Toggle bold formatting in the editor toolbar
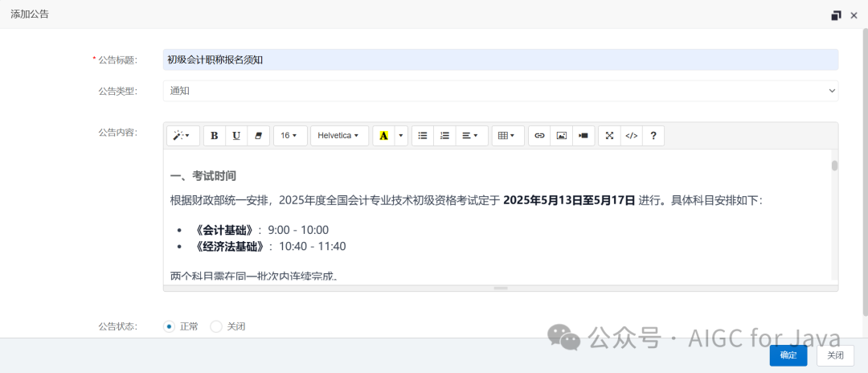This screenshot has width=868, height=373. coord(215,136)
